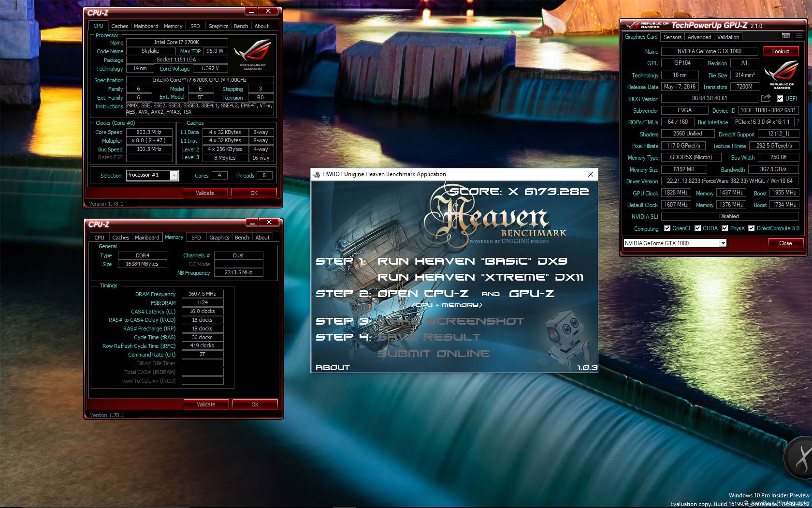
Task: Click the DRAM Frequency value 1607.5 MHz
Action: point(203,294)
